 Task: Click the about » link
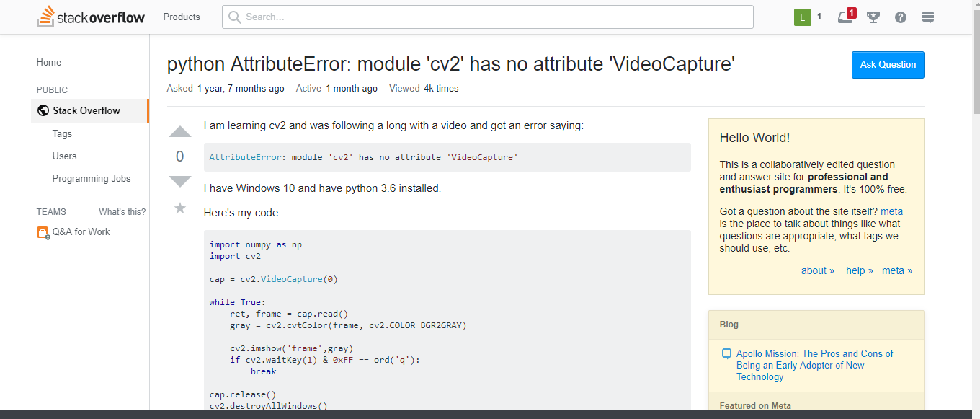818,270
